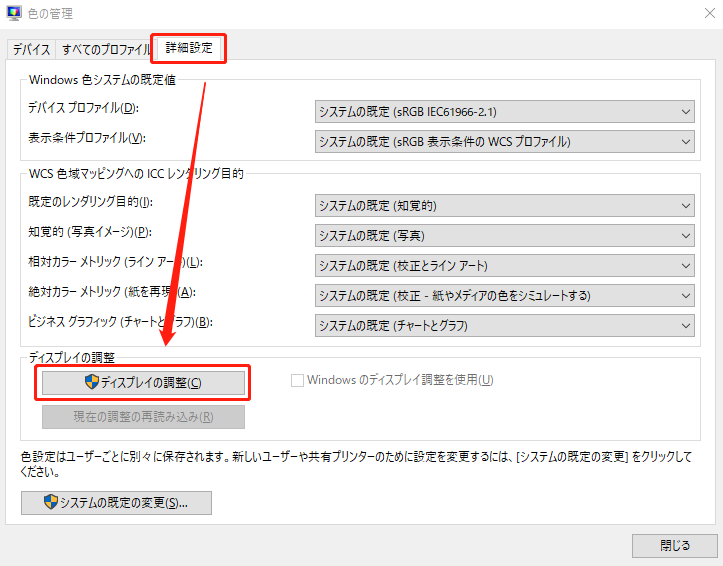Switch to the すべてのプロファイル tab
Viewport: 723px width, 566px height.
pyautogui.click(x=106, y=49)
